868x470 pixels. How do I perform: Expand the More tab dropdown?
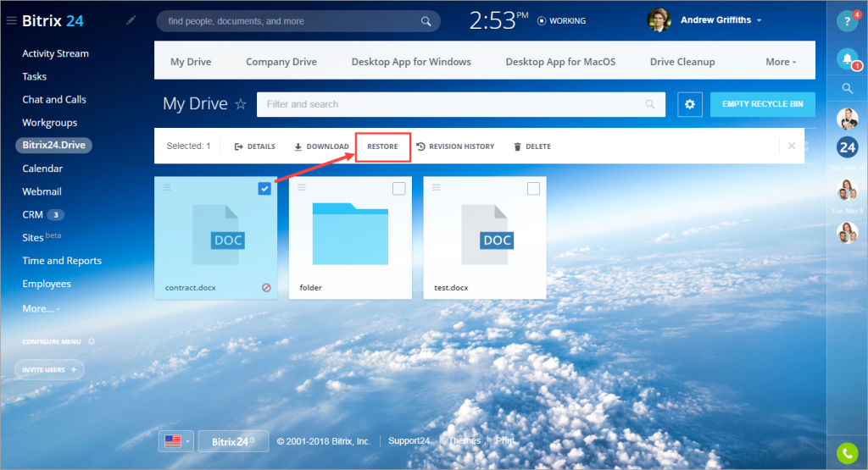[x=781, y=62]
